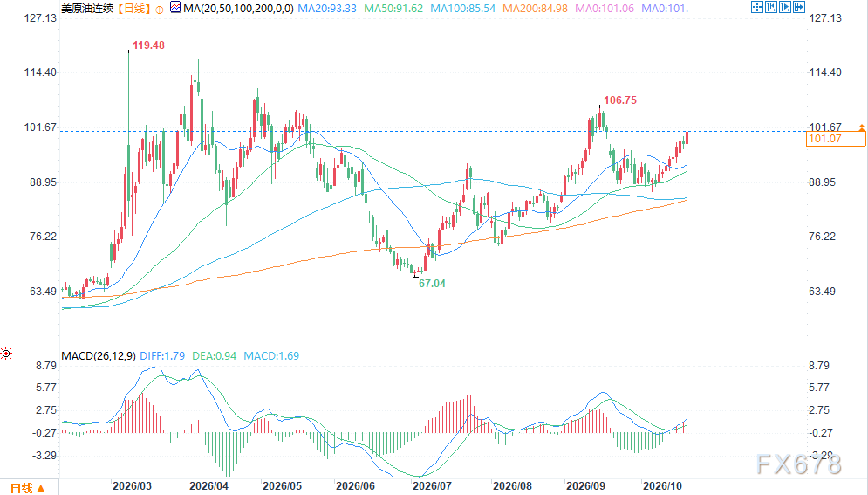Click the 2026/09 date axis label
The image size is (868, 495).
click(x=585, y=486)
